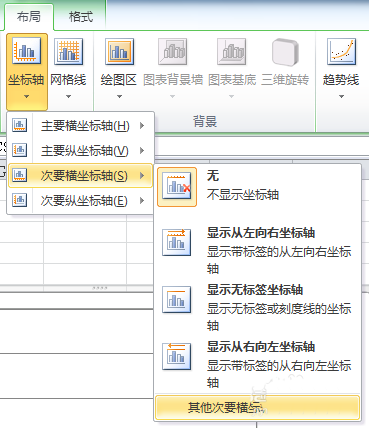Viewport: 369px width, 428px height.
Task: Expand the 图表基底 dropdown arrow
Action: [x=232, y=97]
